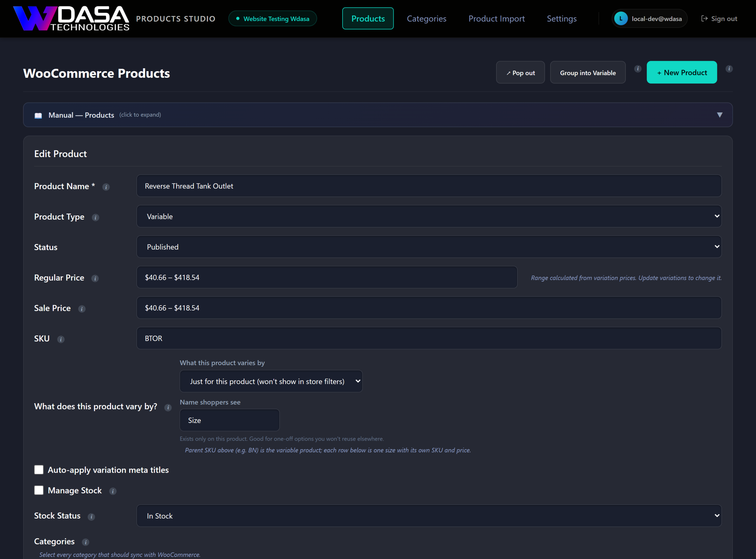This screenshot has width=756, height=559.
Task: Open the Product Type dropdown set to Variable
Action: point(429,216)
